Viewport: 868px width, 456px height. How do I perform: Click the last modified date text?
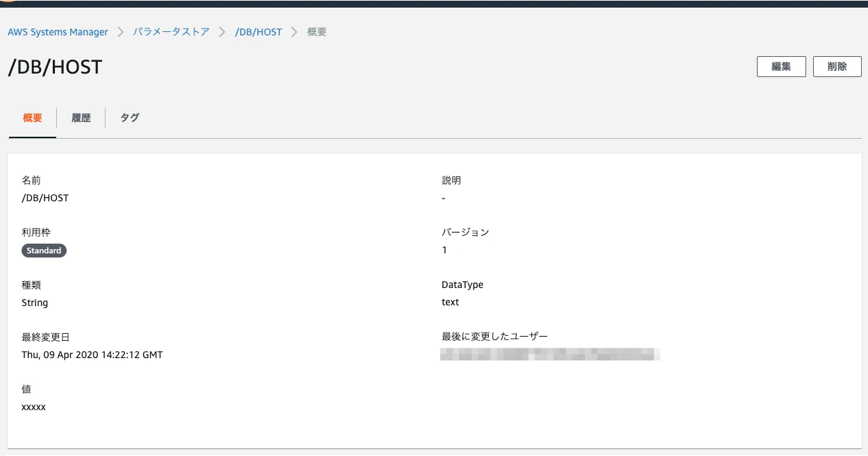coord(92,355)
